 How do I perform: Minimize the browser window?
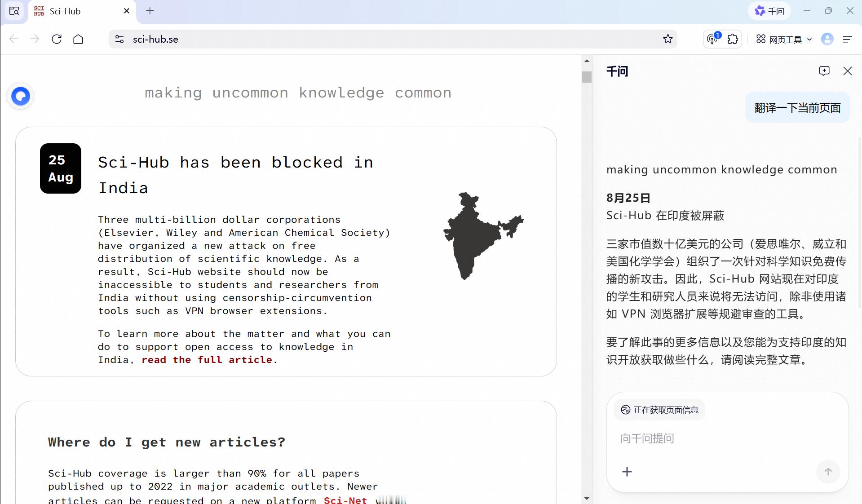click(807, 11)
